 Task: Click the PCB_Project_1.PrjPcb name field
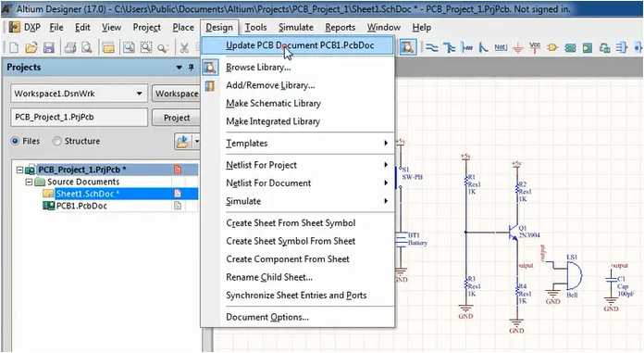click(x=79, y=118)
